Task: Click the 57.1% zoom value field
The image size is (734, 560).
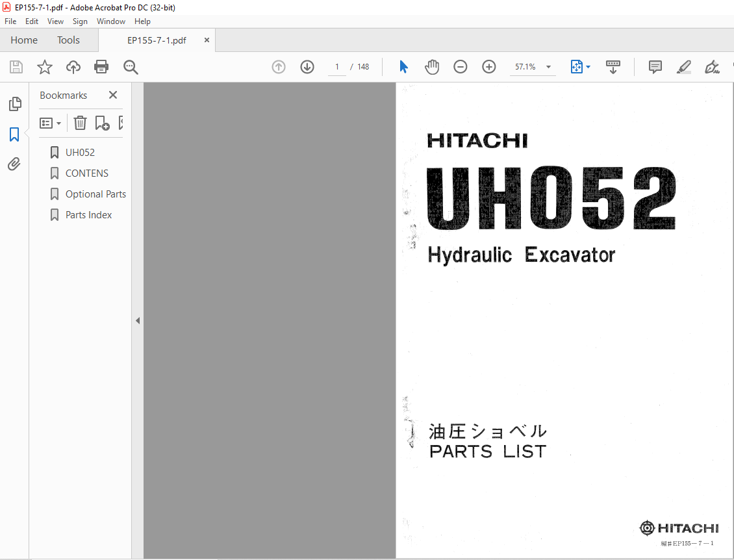Action: point(525,67)
